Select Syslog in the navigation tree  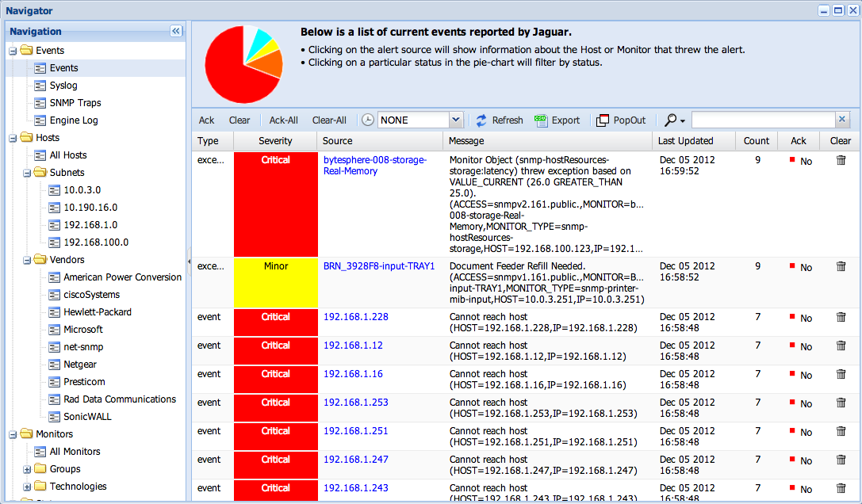coord(63,86)
